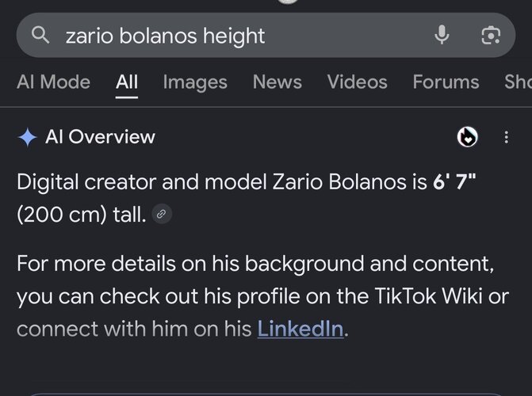The width and height of the screenshot is (532, 396).
Task: Open the Forums tab
Action: point(446,82)
